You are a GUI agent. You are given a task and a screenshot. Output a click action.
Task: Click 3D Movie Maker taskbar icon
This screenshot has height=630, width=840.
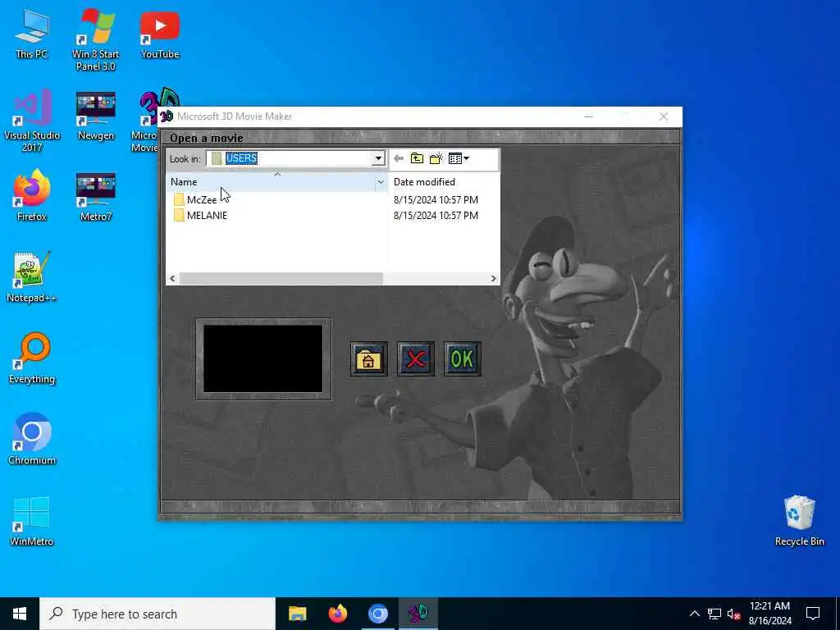coord(418,614)
